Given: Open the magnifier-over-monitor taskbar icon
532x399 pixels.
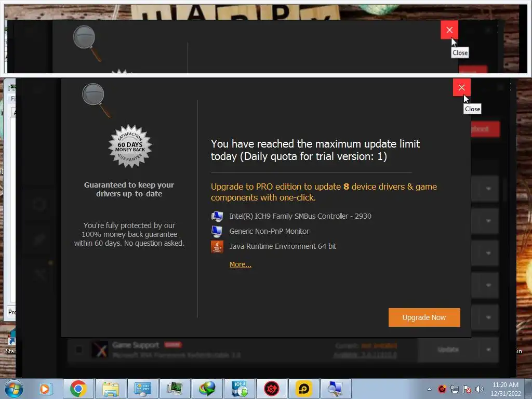Looking at the screenshot, I should (336, 389).
